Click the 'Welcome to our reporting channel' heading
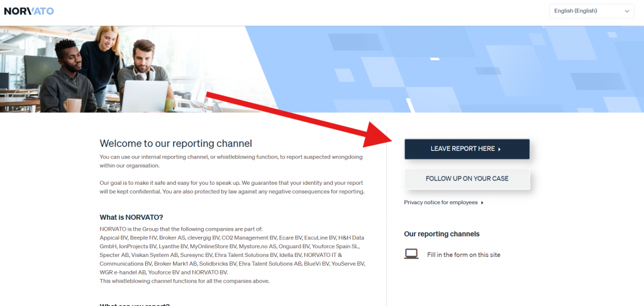Screen dimensions: 644x306 (x=175, y=143)
